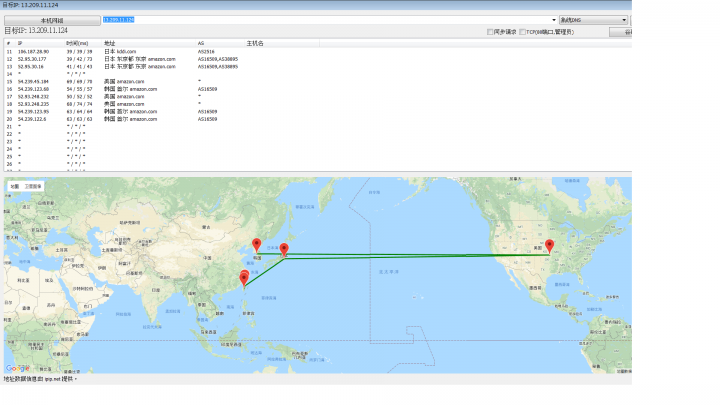Image resolution: width=720 pixels, height=405 pixels.
Task: Click the map pin in the United States
Action: tap(549, 246)
